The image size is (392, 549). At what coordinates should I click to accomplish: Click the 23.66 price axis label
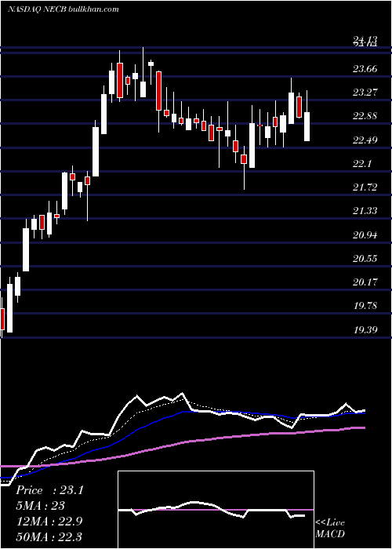click(365, 69)
